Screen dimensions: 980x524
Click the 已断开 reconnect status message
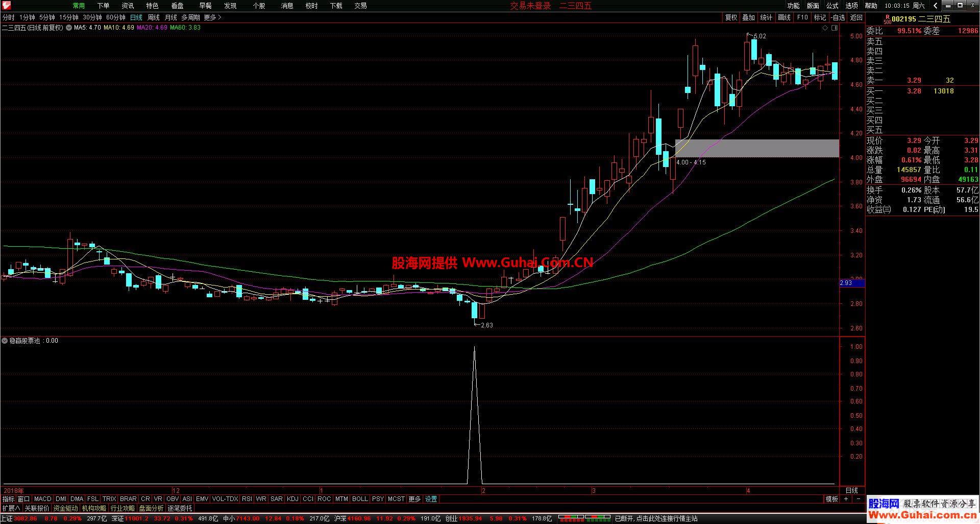pos(656,518)
